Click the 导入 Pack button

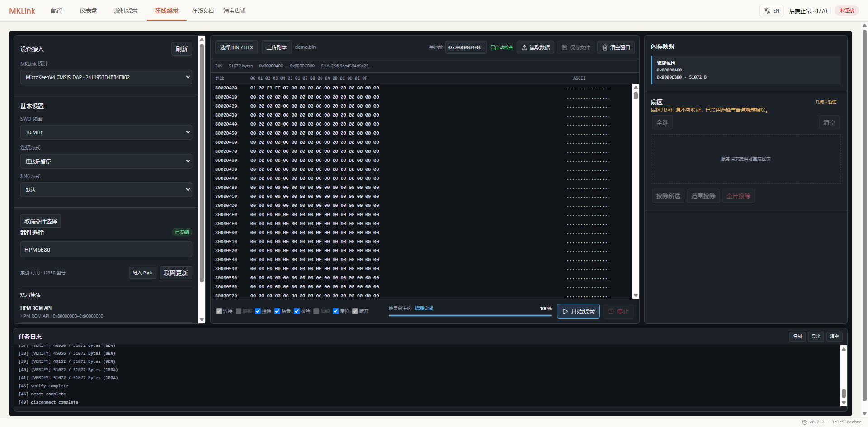(143, 273)
